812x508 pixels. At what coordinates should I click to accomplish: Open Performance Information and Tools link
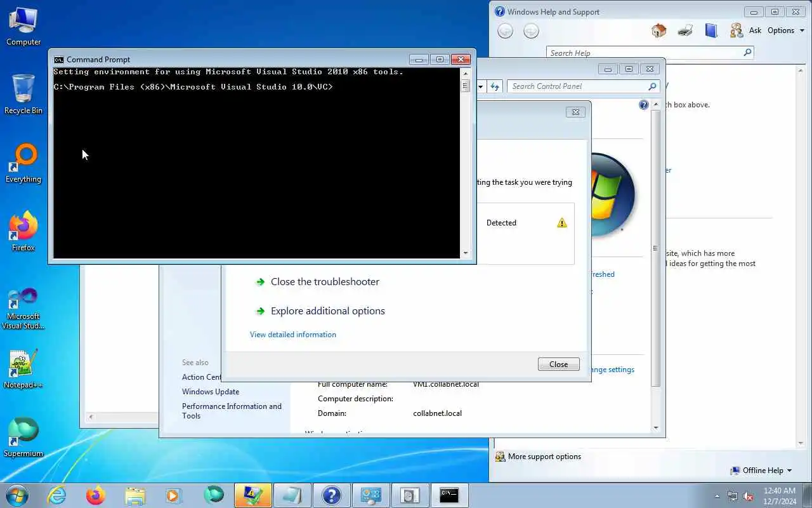point(232,411)
